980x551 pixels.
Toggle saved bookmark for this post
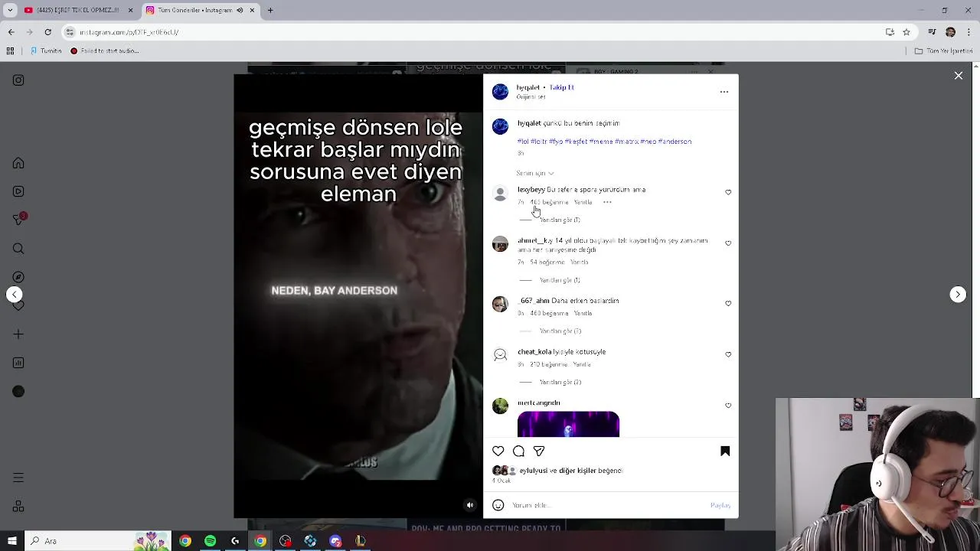[725, 452]
